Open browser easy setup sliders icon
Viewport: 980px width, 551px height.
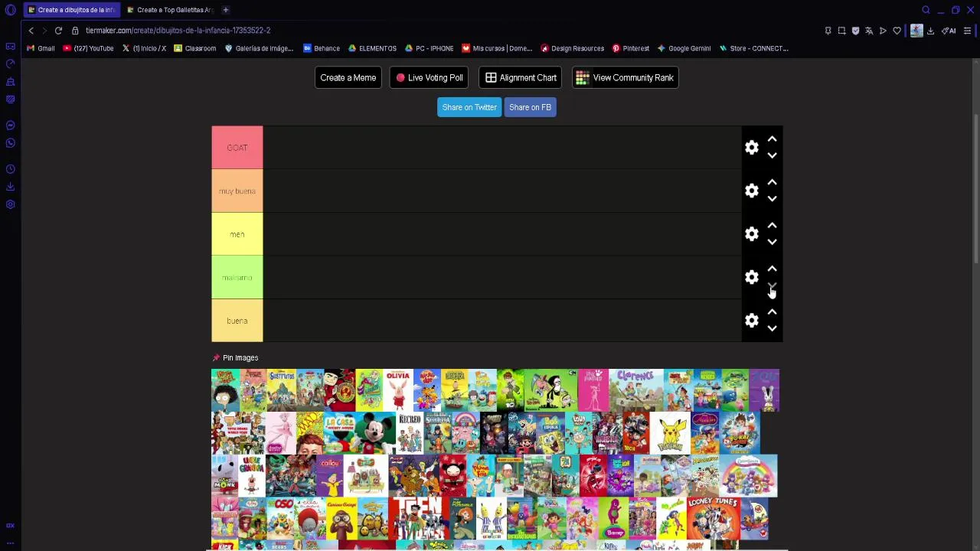(967, 31)
